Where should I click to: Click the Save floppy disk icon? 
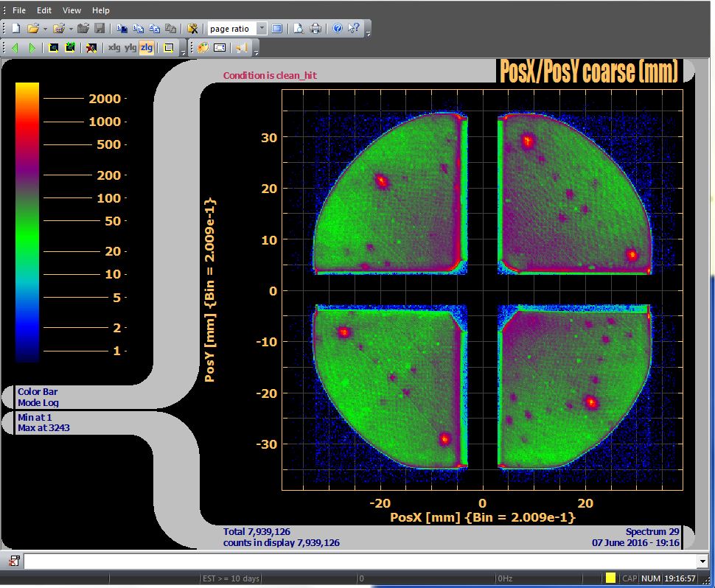coord(99,29)
